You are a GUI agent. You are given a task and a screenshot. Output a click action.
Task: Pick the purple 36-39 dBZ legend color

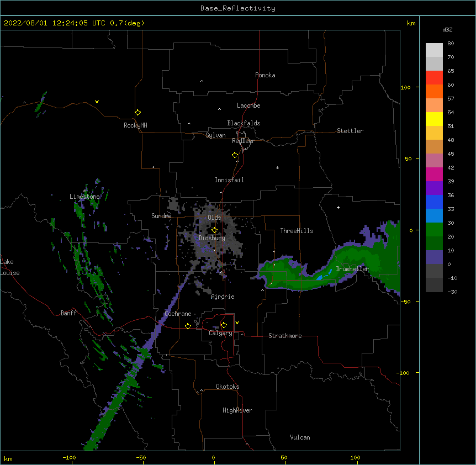click(434, 188)
